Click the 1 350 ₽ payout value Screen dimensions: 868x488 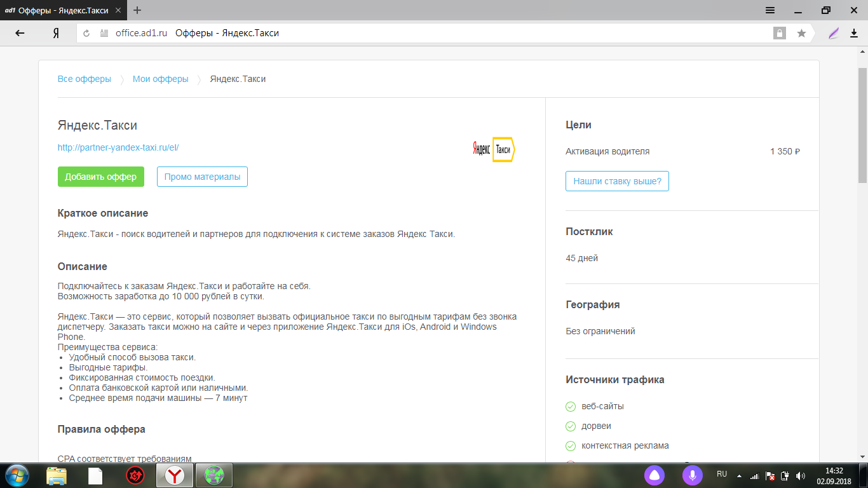pos(785,152)
